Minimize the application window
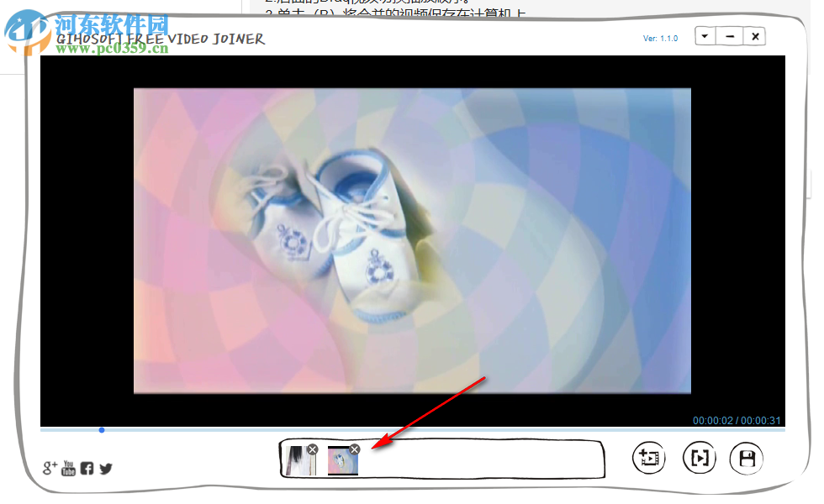This screenshot has height=504, width=824. pos(729,36)
